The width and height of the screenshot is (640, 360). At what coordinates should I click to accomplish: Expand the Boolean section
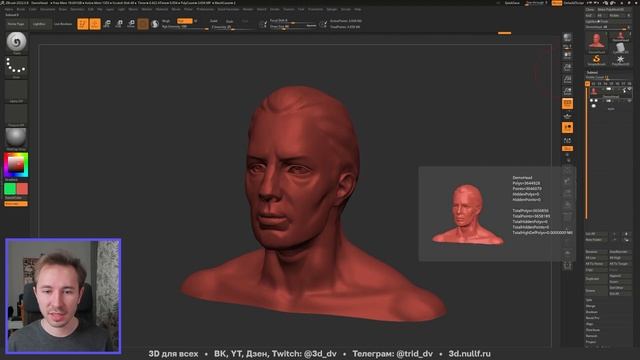point(591,312)
